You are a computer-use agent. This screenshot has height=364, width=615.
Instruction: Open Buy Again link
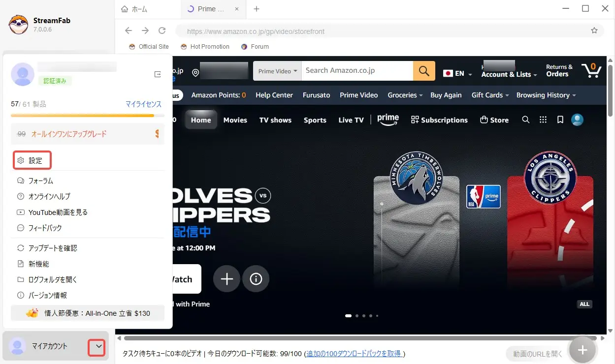tap(446, 95)
